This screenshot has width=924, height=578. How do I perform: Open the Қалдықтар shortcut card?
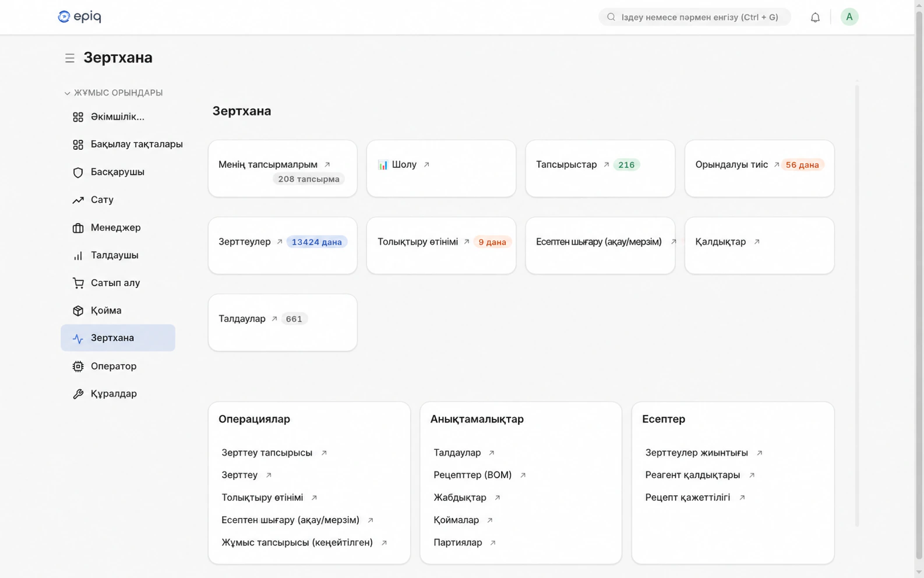click(759, 245)
